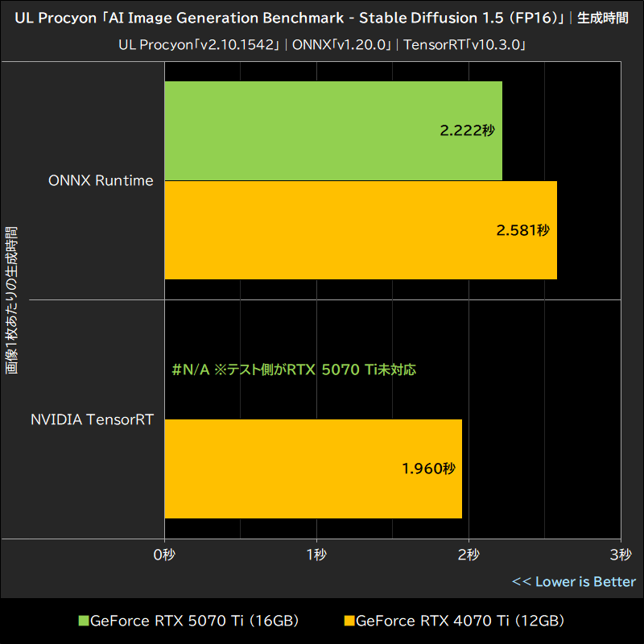644x644 pixels.
Task: Click the 3秒 axis label
Action: (619, 555)
